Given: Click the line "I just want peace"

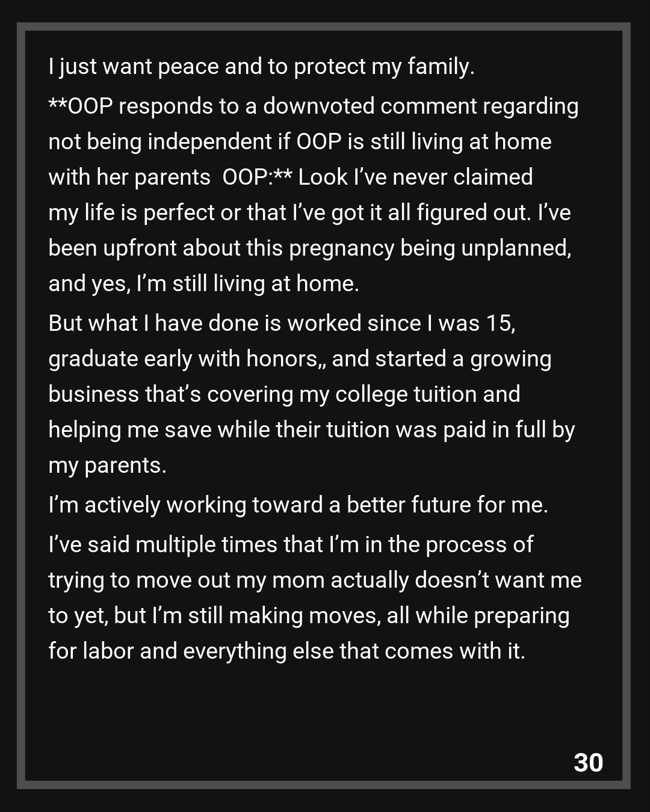Looking at the screenshot, I should coord(261,66).
